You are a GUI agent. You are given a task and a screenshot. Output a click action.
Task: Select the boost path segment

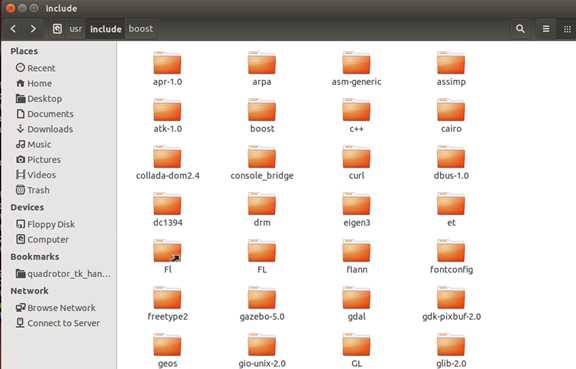[x=141, y=29]
